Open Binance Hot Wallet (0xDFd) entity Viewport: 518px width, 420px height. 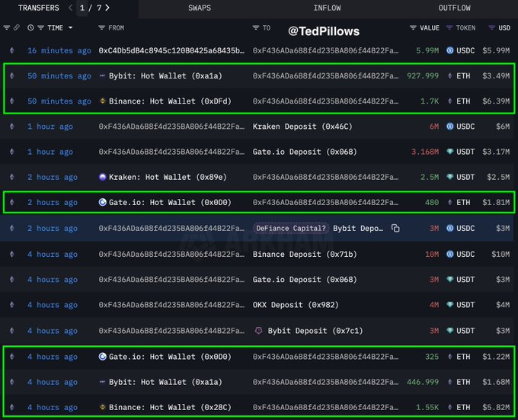tap(170, 101)
